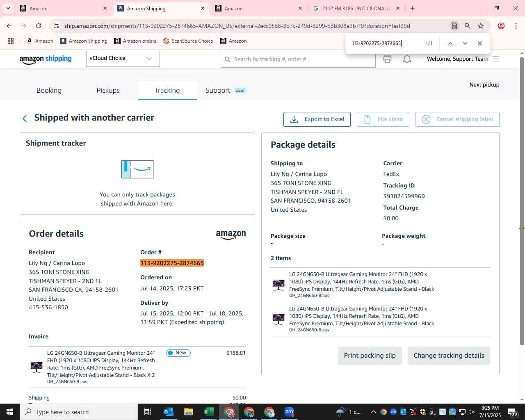Click the find-in-page icon in address bar
Viewport: 525px width, 420px height.
point(454,26)
